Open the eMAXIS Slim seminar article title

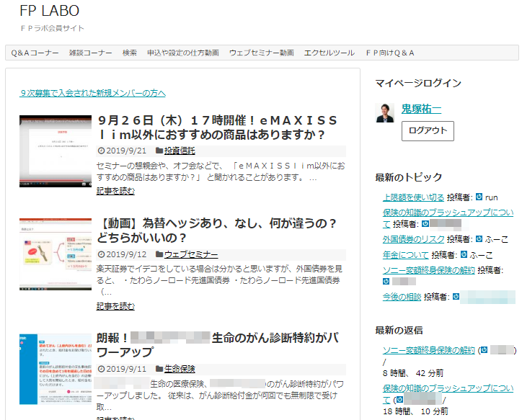[218, 128]
